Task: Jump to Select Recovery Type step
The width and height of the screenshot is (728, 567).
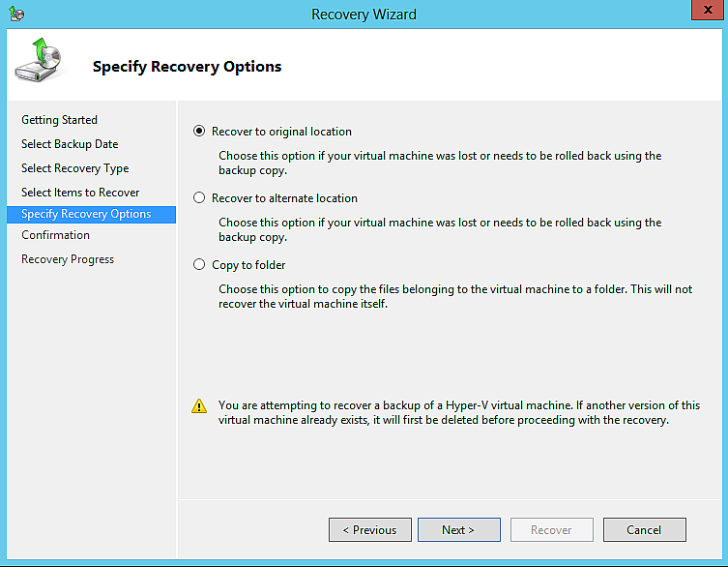Action: (x=75, y=168)
